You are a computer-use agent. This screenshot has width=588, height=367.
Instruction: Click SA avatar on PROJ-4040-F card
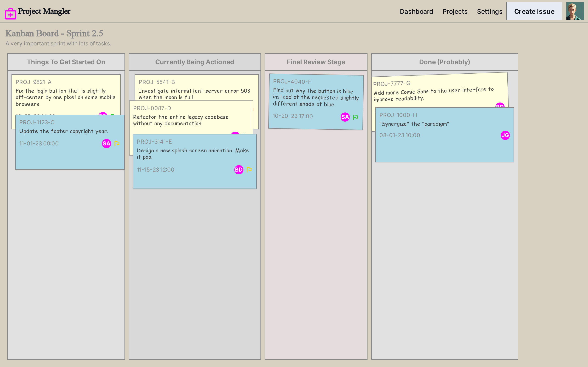coord(345,117)
